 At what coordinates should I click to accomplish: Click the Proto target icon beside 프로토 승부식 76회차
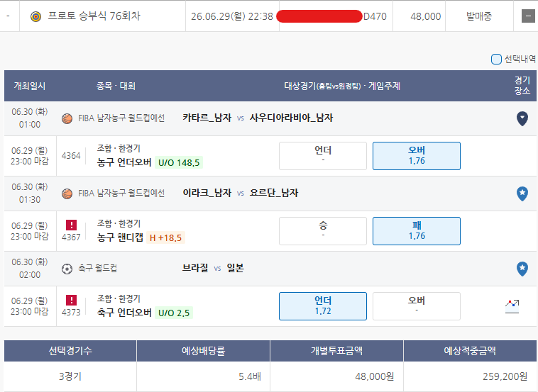(35, 16)
